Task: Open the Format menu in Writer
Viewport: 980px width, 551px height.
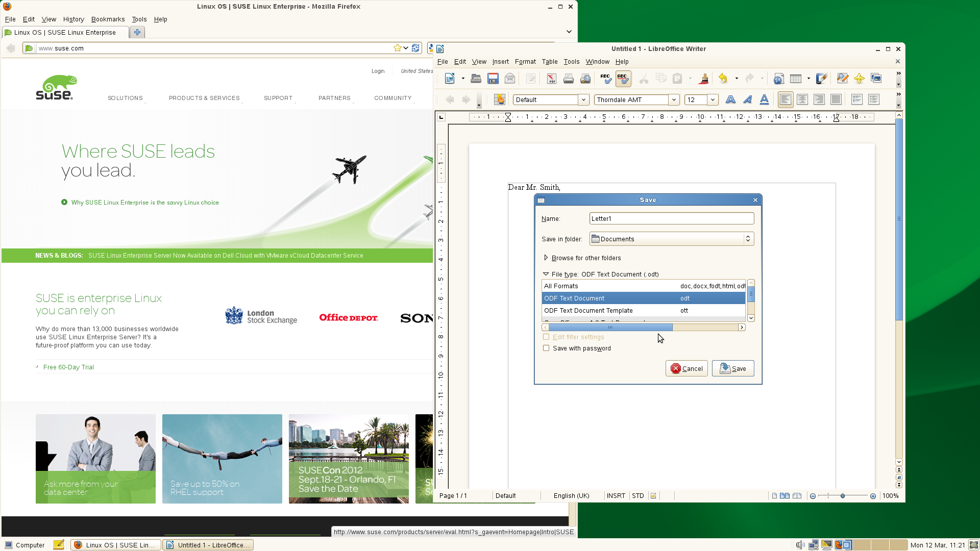Action: [525, 61]
